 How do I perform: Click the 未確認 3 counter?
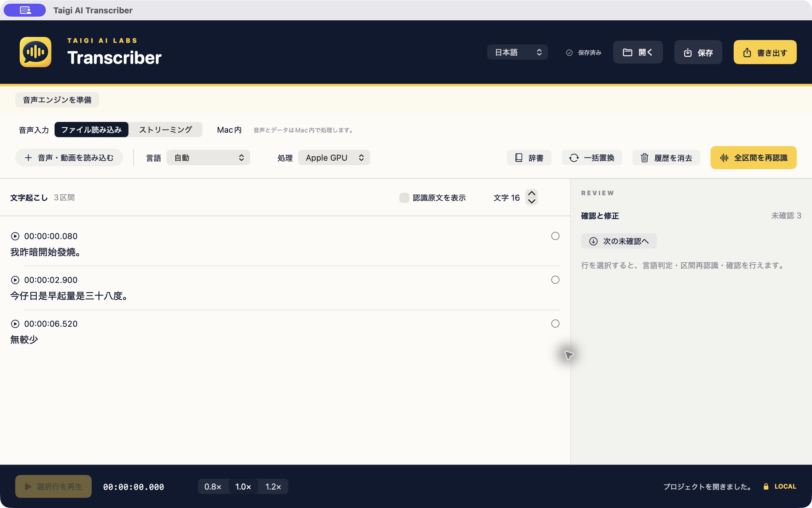(x=786, y=215)
